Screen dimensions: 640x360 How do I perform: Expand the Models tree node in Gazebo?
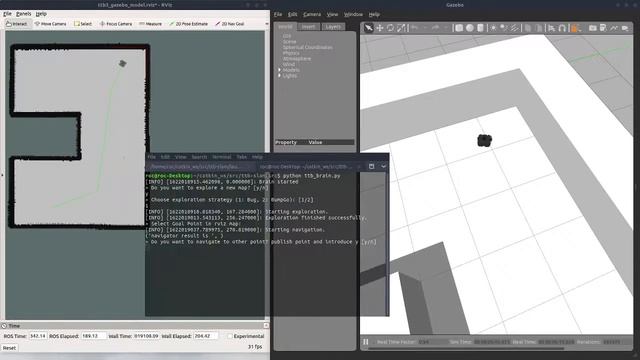pyautogui.click(x=280, y=70)
